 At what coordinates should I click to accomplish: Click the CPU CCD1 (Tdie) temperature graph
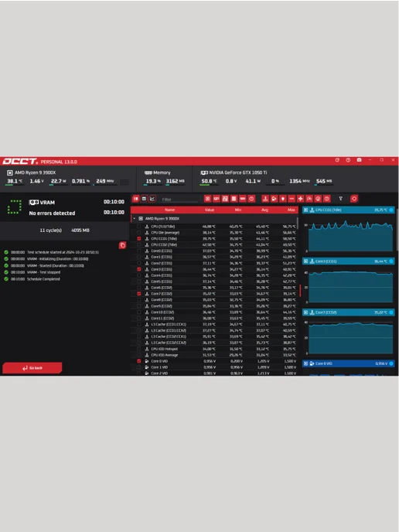pyautogui.click(x=350, y=236)
